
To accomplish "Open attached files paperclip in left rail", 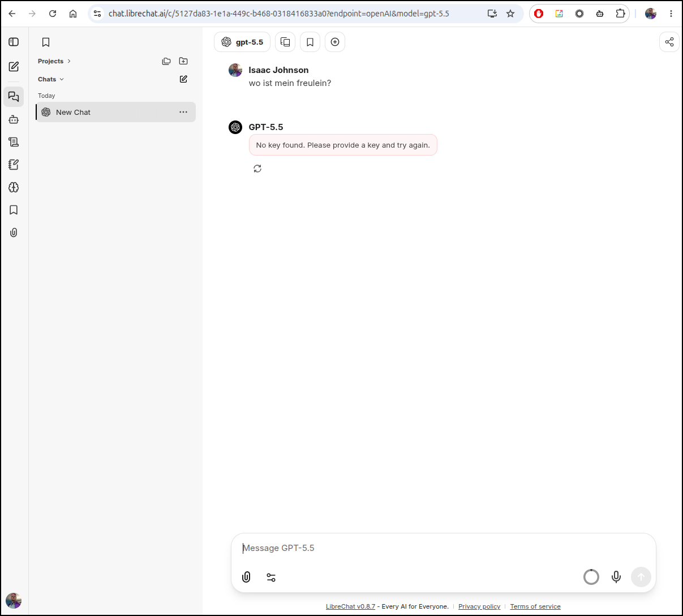I will point(14,232).
